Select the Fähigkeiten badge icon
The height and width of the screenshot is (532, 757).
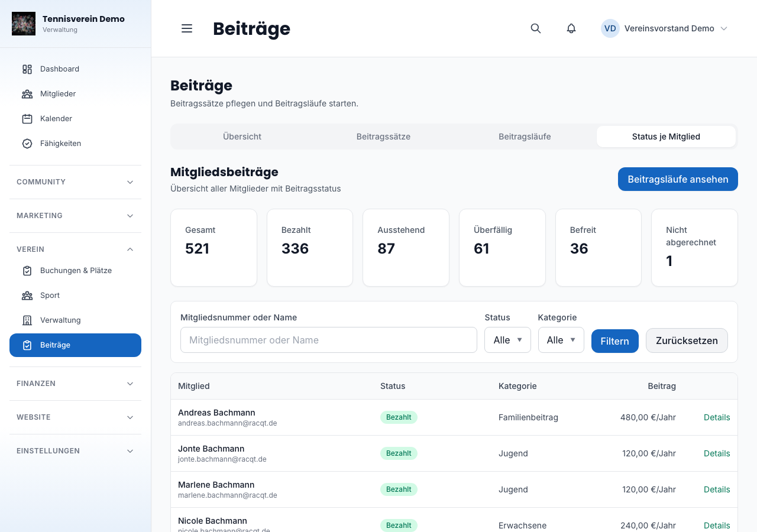click(x=27, y=144)
